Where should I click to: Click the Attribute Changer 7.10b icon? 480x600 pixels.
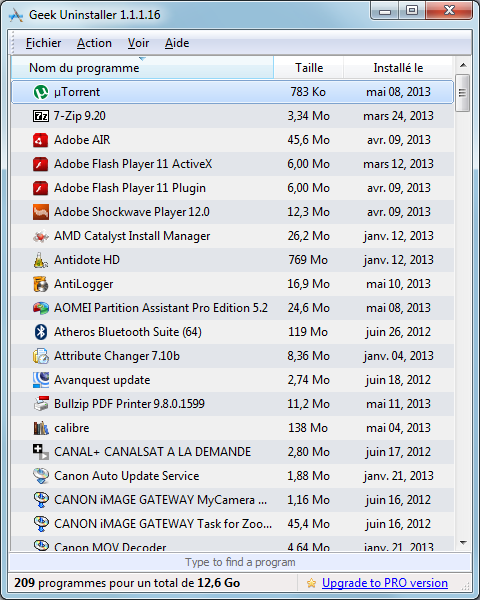(41, 356)
